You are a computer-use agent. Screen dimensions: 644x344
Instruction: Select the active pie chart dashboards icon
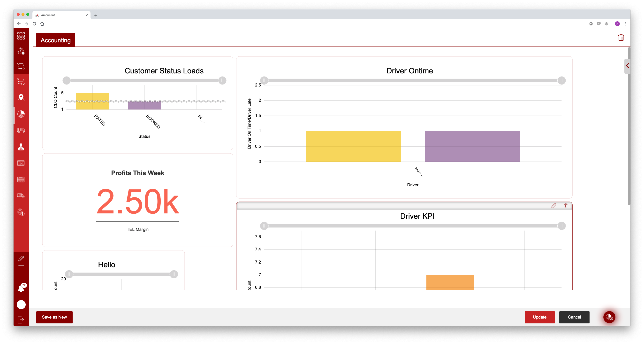21,114
